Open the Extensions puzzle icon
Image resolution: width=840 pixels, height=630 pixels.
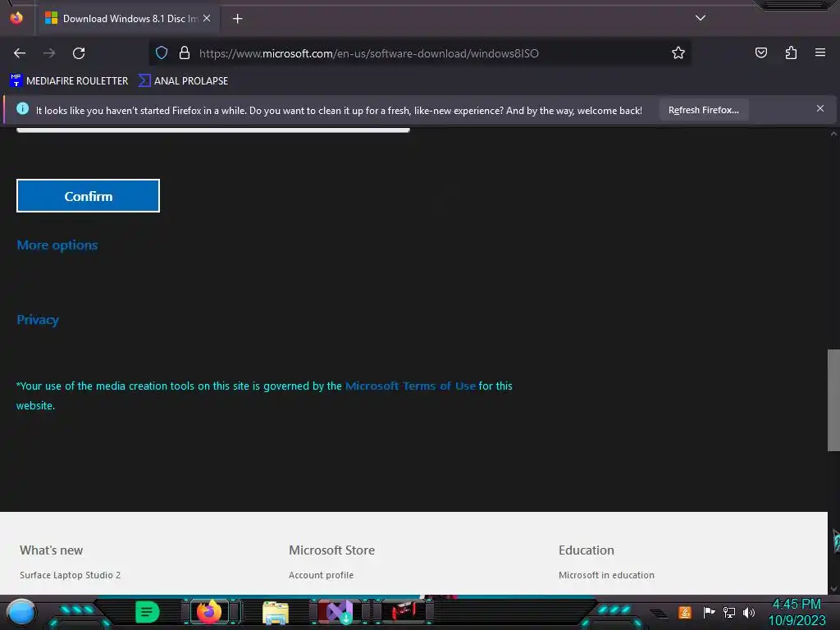click(x=791, y=52)
